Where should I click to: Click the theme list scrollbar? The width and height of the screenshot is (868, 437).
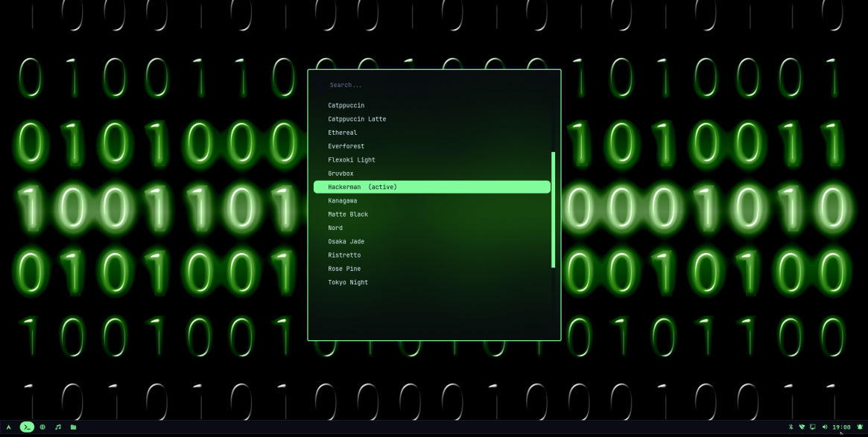[553, 210]
